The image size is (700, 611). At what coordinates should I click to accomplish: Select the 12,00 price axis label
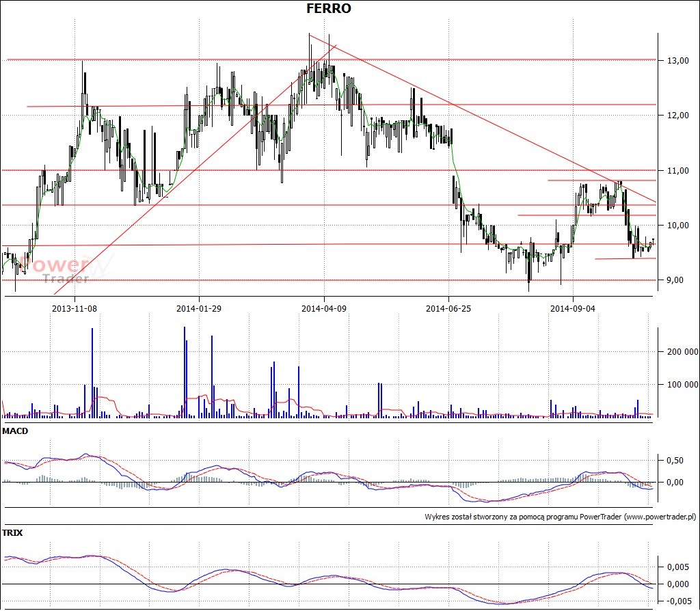pos(677,116)
